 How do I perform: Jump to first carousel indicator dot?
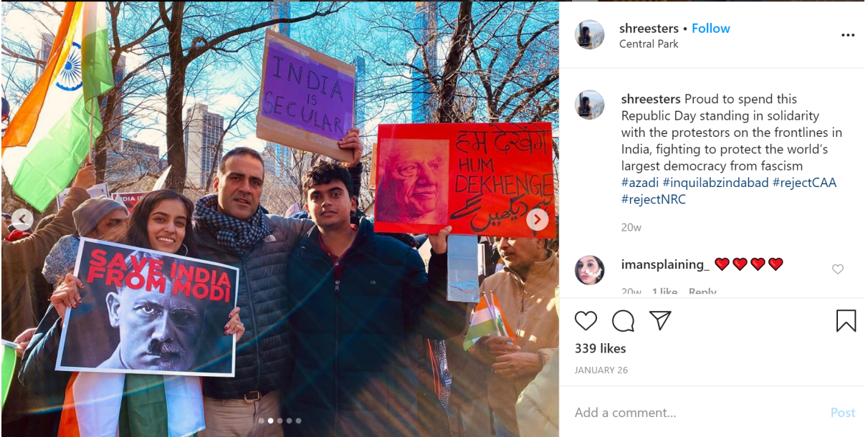pos(262,421)
